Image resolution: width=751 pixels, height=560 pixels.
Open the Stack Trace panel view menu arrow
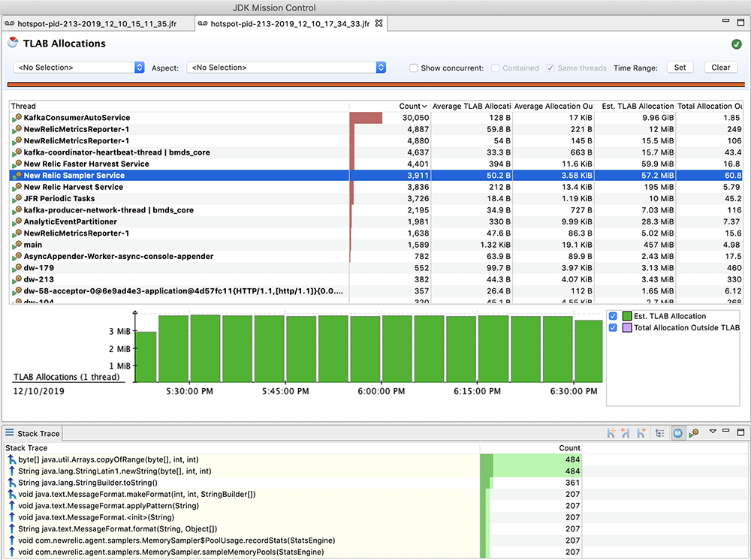click(x=712, y=432)
